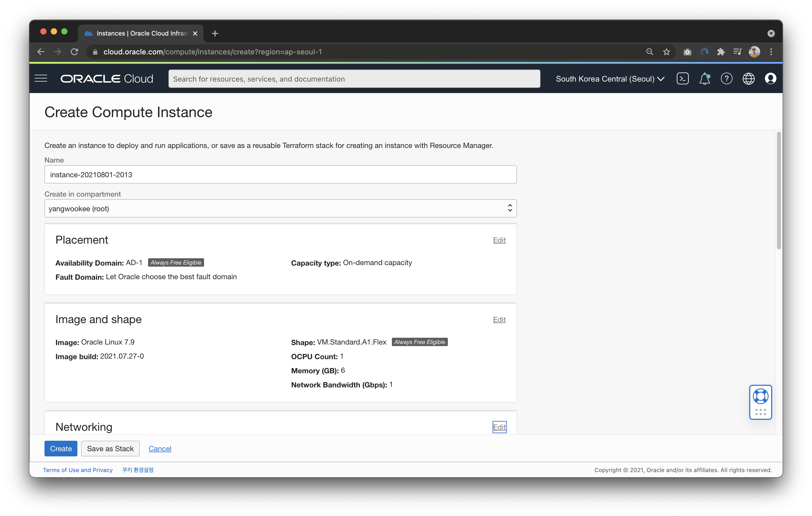Open the Oracle Cloud hamburger navigation menu
The height and width of the screenshot is (516, 812).
point(41,78)
